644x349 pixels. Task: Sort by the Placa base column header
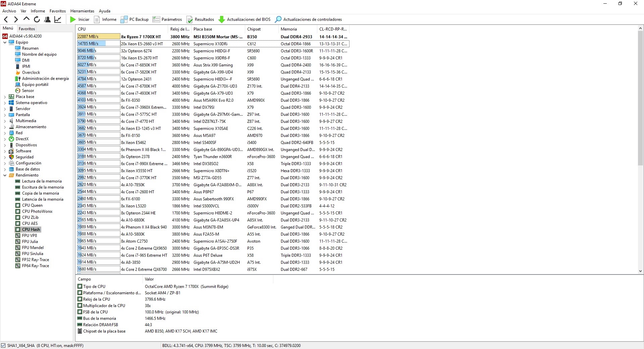(x=219, y=29)
